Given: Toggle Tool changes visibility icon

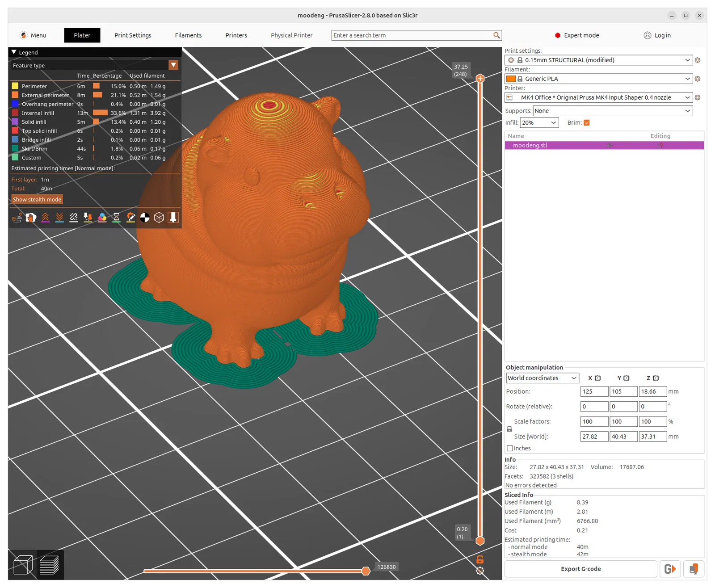Looking at the screenshot, I should [x=88, y=218].
